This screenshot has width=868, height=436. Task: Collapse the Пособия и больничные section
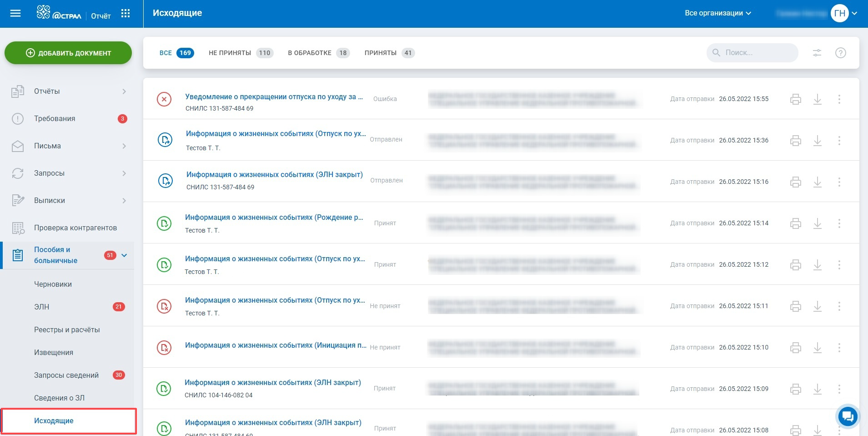point(124,255)
